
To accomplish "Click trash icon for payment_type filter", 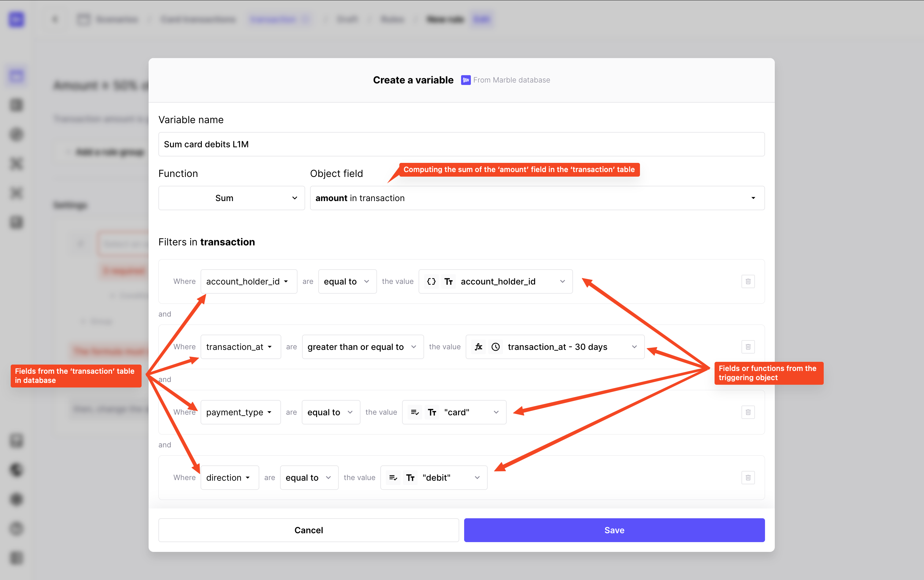I will 748,412.
